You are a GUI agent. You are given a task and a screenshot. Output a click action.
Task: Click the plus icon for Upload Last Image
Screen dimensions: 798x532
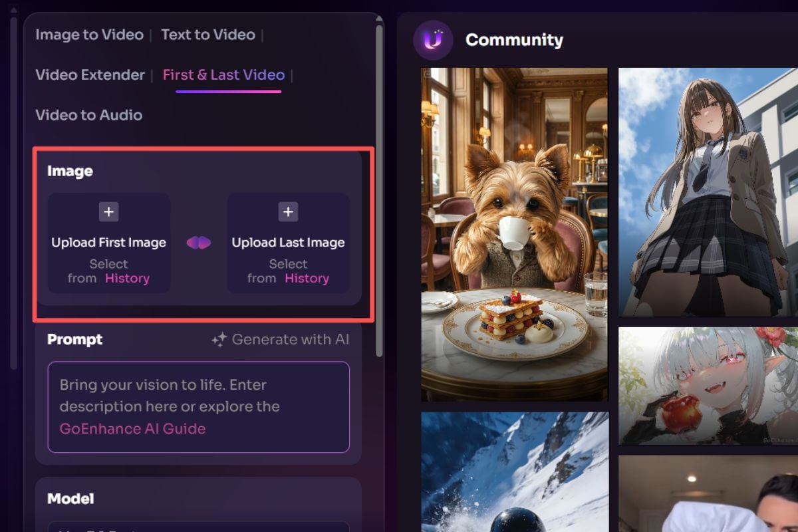(x=288, y=212)
